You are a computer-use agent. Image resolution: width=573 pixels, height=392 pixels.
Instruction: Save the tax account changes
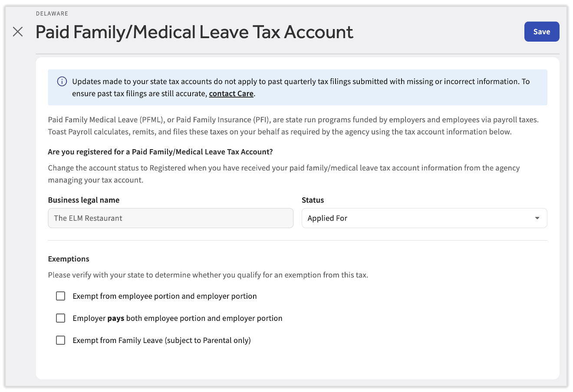[541, 32]
